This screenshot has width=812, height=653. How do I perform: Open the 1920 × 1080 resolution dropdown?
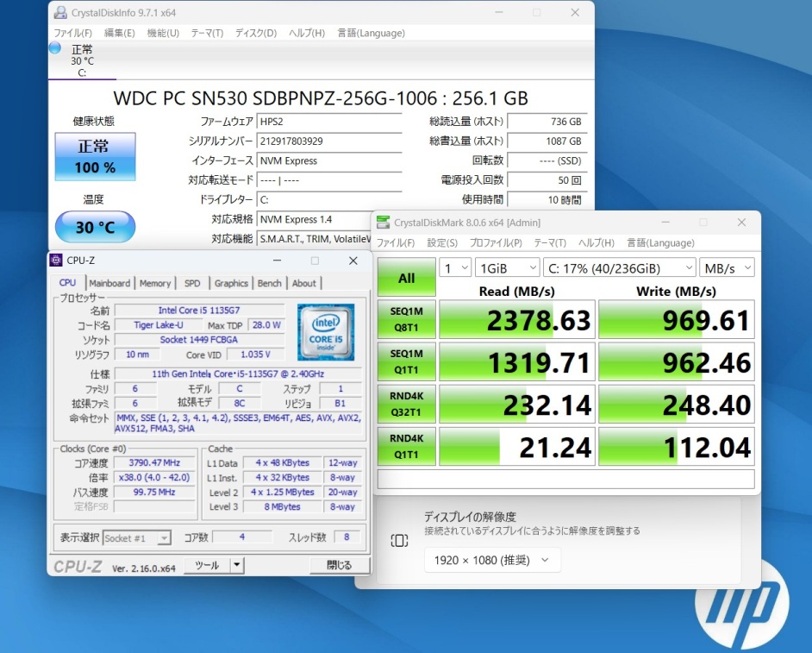click(x=492, y=560)
